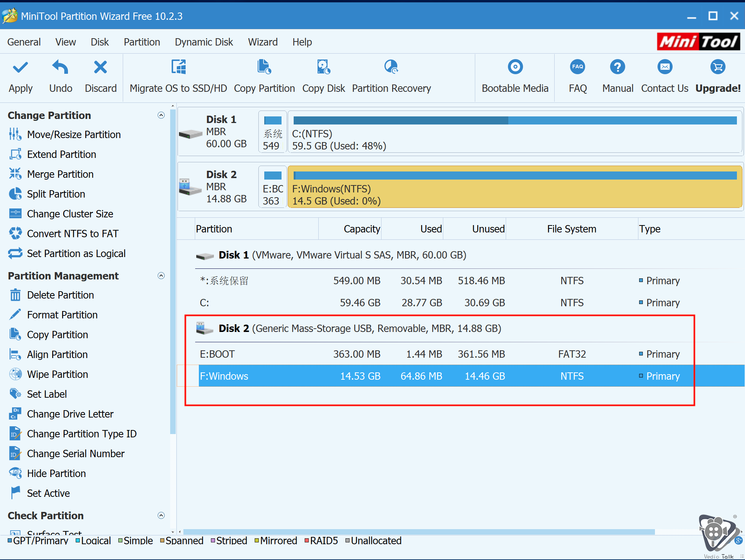Screen dimensions: 745x560
Task: Select Change Cluster Size
Action: pos(61,214)
